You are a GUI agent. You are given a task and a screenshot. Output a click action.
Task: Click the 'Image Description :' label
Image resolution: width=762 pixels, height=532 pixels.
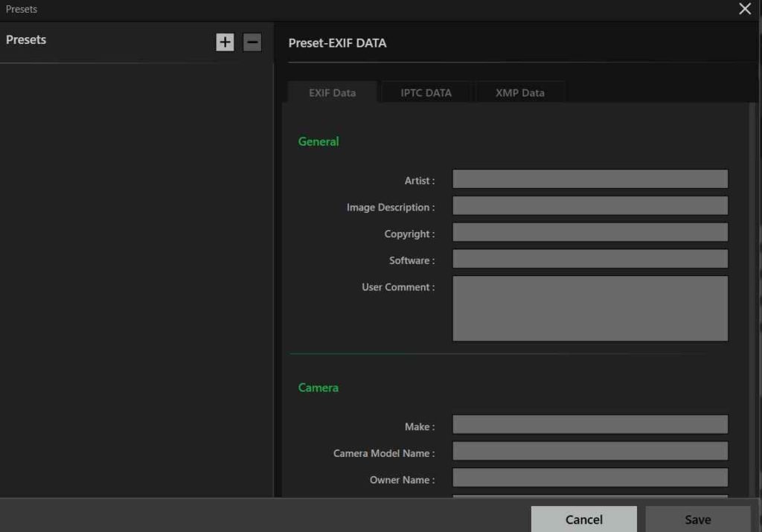pos(390,208)
